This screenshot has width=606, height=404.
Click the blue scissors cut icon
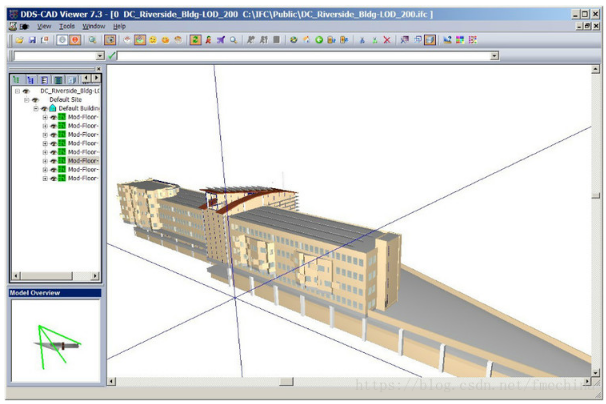coord(362,40)
